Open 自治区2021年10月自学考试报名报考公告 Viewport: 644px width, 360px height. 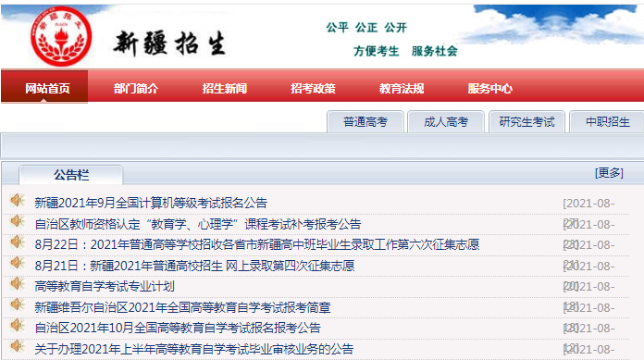(178, 329)
